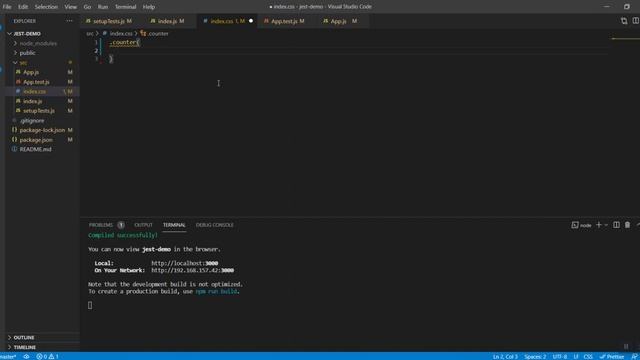The width and height of the screenshot is (640, 360).
Task: Change end of line sequence LF
Action: click(576, 356)
